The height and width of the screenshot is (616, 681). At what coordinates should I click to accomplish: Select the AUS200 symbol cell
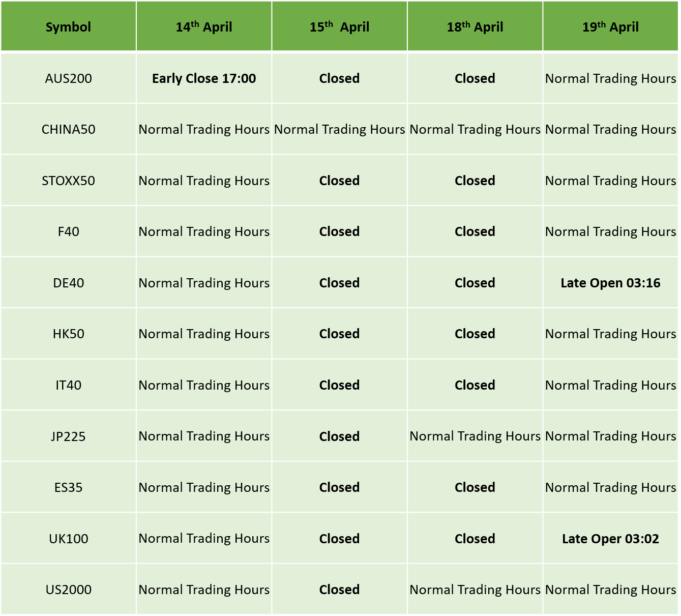[x=68, y=78]
